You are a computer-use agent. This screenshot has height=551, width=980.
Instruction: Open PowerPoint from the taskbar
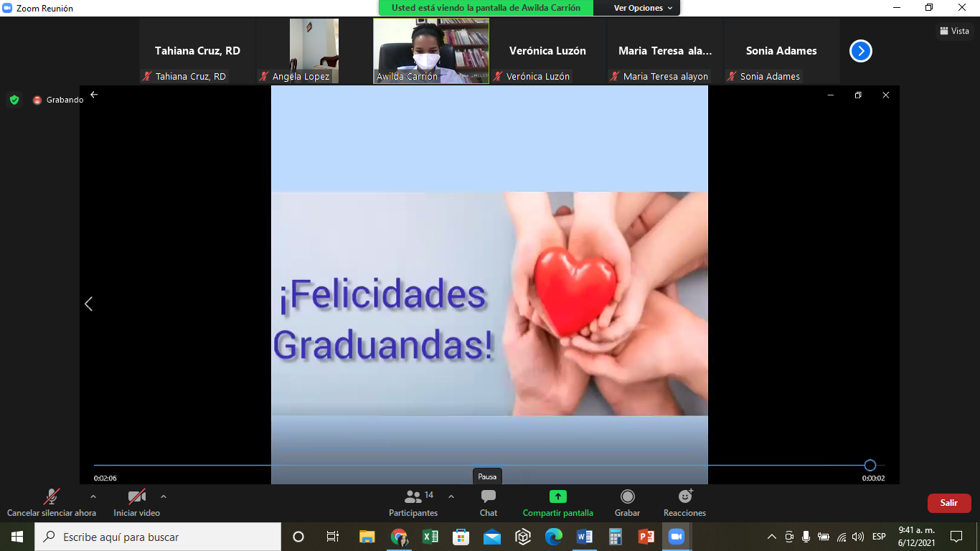click(646, 537)
